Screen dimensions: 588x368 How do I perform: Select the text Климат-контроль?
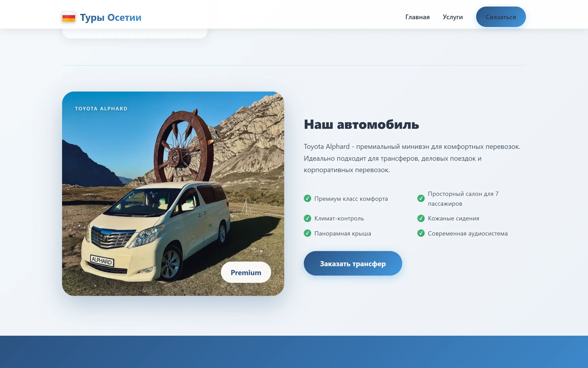pos(339,218)
